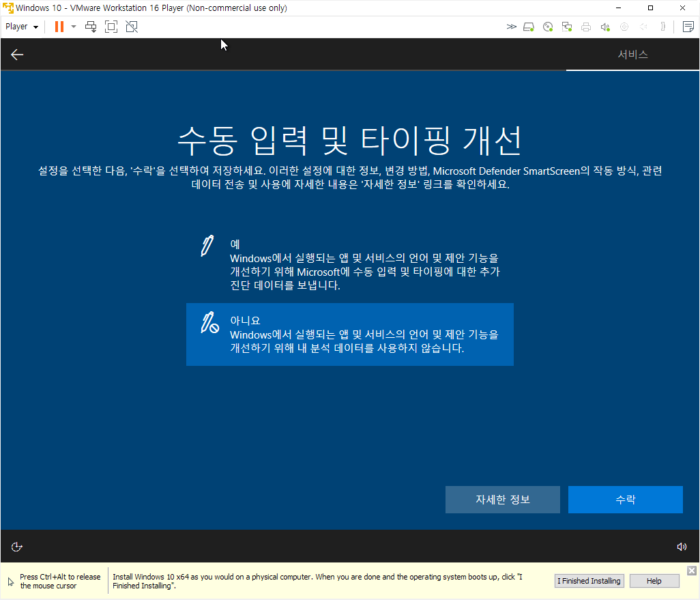Go back with the left arrow
Viewport: 700px width, 600px height.
click(17, 55)
